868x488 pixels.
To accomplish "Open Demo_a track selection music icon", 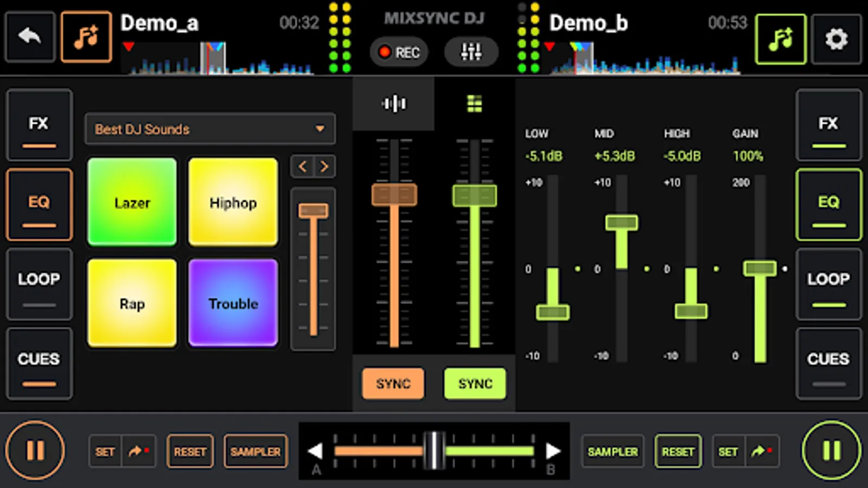I will click(x=86, y=36).
